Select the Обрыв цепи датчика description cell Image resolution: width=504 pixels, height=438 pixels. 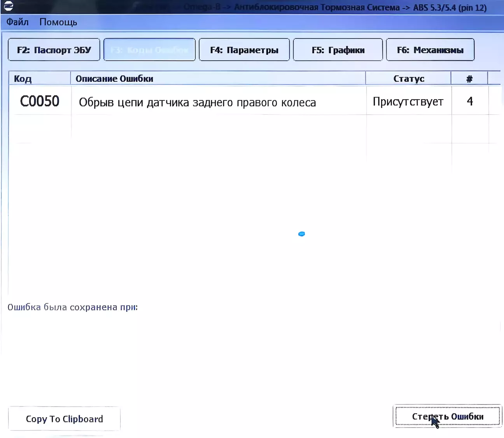click(197, 102)
